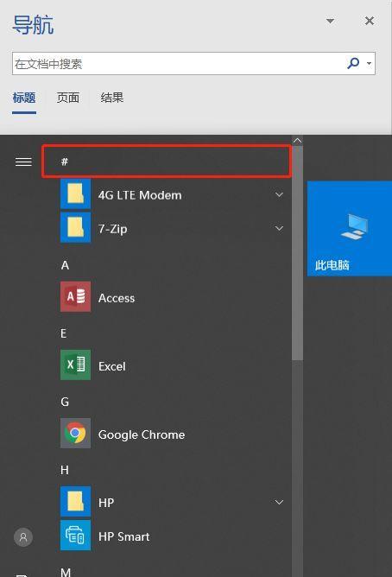
Task: Expand the 4G LTE Modem folder chevron
Action: (279, 194)
